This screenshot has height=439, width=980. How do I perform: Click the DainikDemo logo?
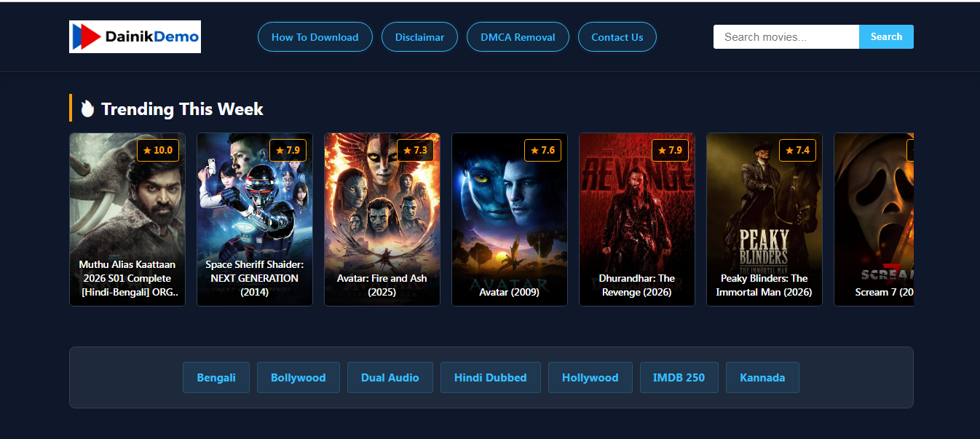(x=134, y=36)
